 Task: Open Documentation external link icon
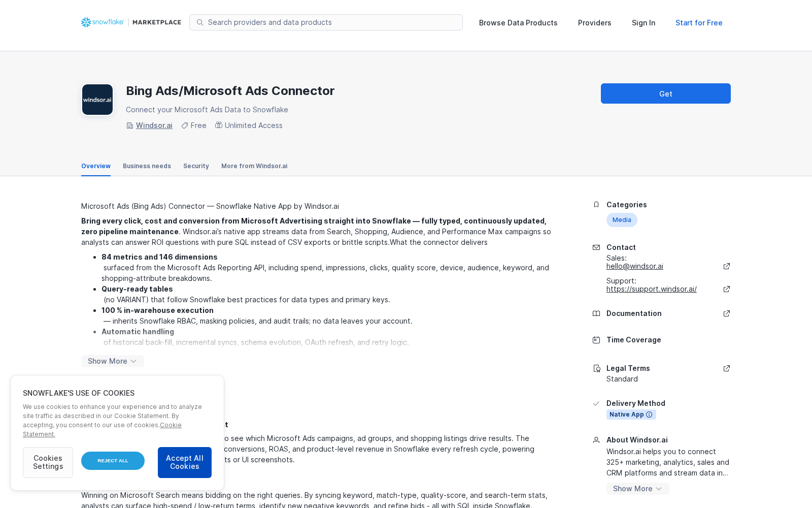click(727, 313)
